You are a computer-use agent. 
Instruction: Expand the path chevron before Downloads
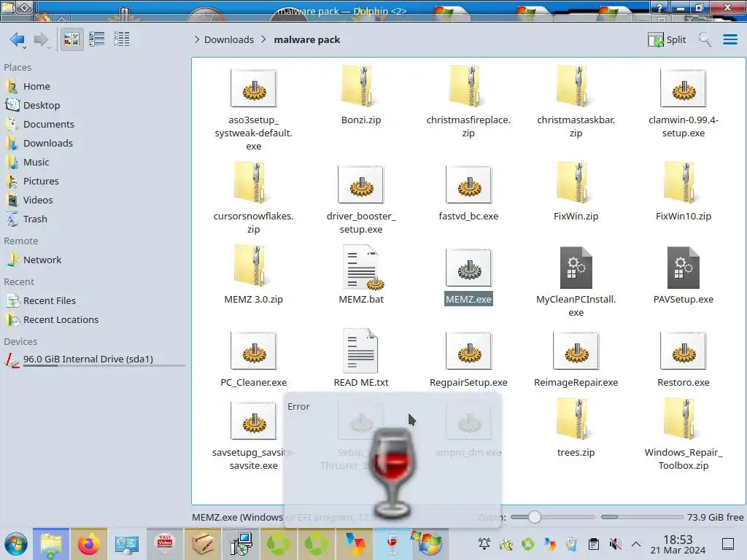pos(197,39)
